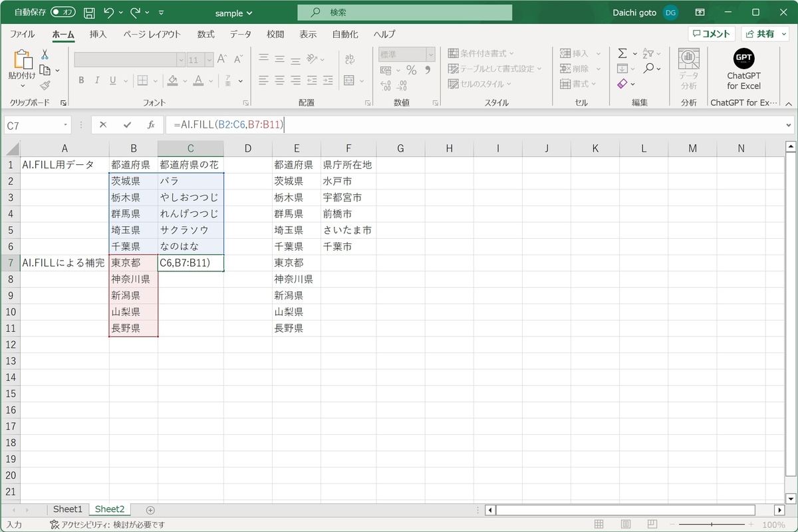Click the 共有 share button
This screenshot has width=798, height=532.
click(765, 34)
